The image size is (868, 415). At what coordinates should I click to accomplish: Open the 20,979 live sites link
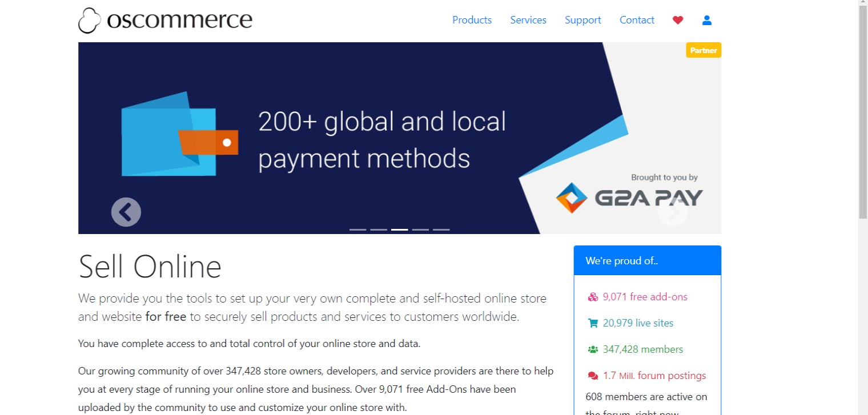[x=638, y=323]
